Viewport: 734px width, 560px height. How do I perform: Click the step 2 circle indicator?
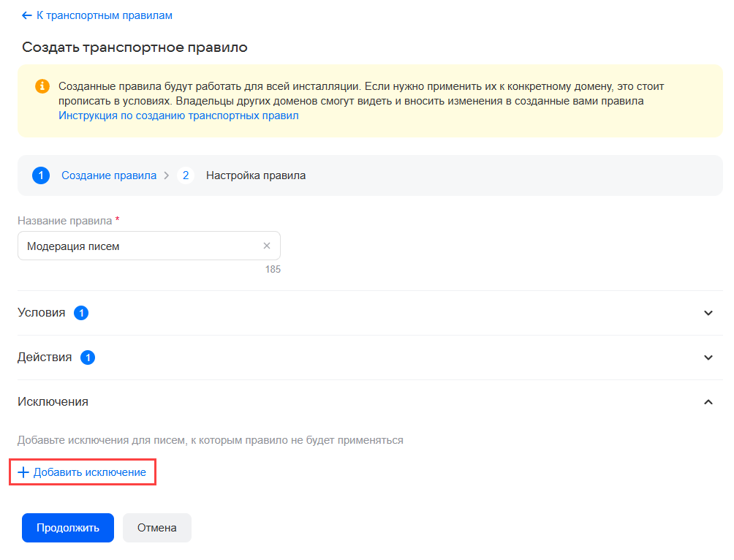pos(186,175)
